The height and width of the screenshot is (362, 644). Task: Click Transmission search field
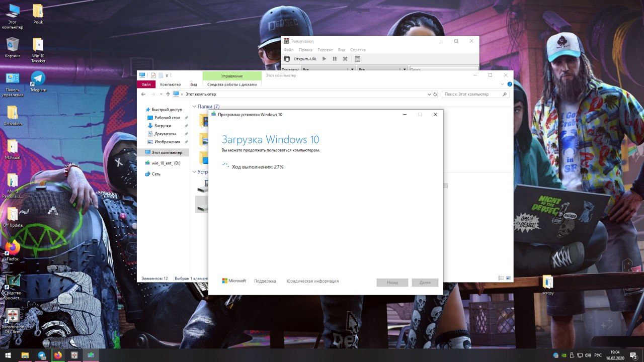click(x=444, y=68)
